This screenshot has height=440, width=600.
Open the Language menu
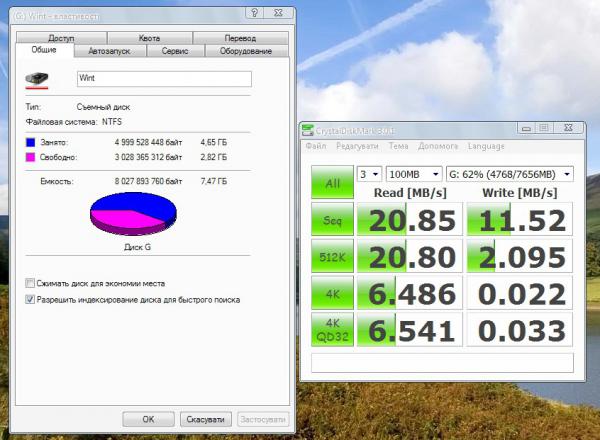click(486, 146)
